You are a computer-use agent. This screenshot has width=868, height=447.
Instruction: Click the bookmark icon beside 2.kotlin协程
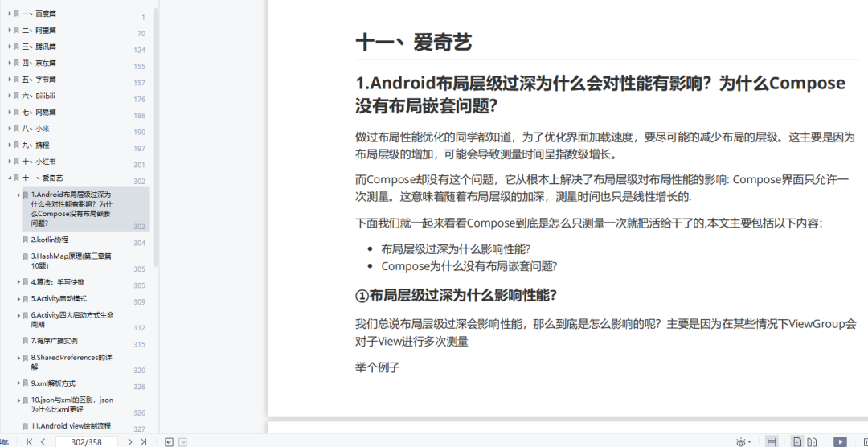(26, 240)
